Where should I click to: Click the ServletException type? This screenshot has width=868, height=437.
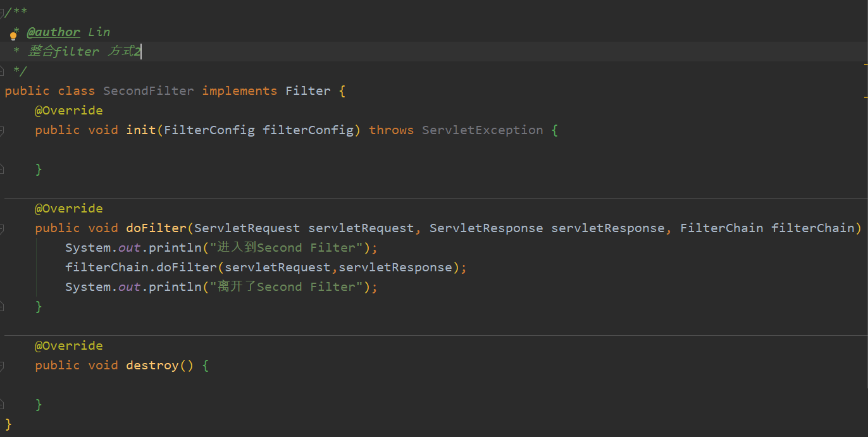coord(483,130)
